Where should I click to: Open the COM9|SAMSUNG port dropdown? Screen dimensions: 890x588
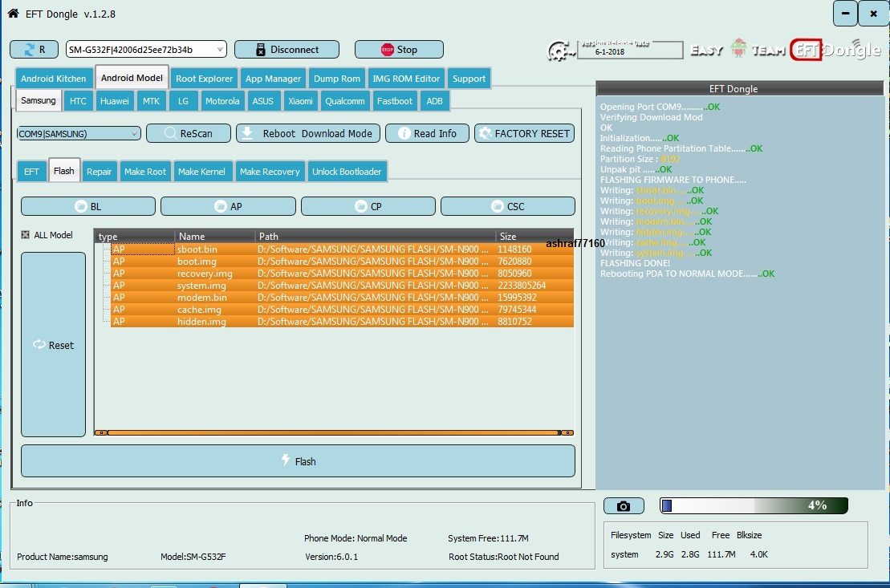click(x=79, y=133)
